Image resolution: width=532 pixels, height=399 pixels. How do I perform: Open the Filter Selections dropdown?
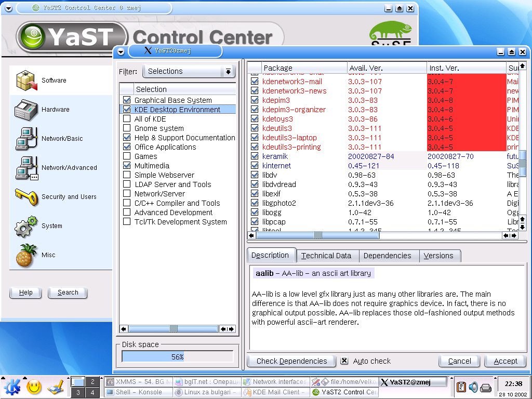[x=228, y=71]
